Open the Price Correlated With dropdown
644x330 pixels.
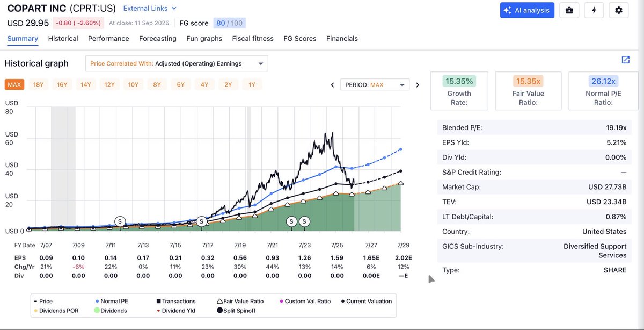point(177,63)
